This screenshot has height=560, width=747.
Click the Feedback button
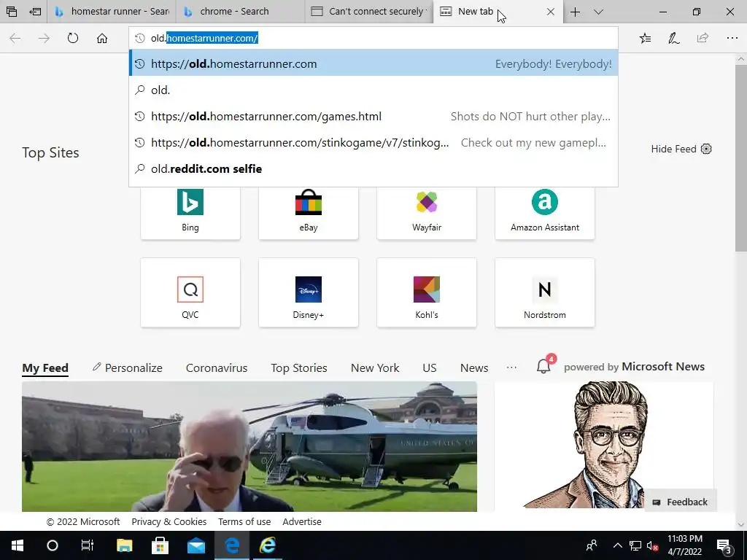click(681, 502)
